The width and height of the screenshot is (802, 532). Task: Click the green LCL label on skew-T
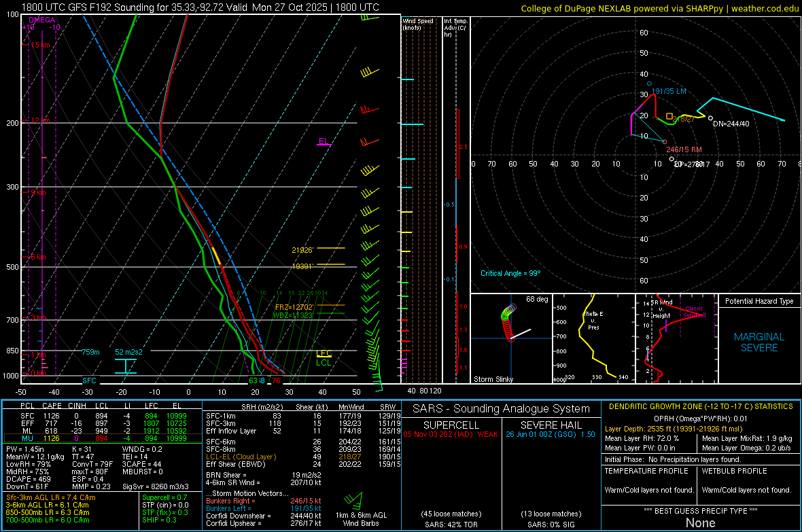(x=324, y=363)
